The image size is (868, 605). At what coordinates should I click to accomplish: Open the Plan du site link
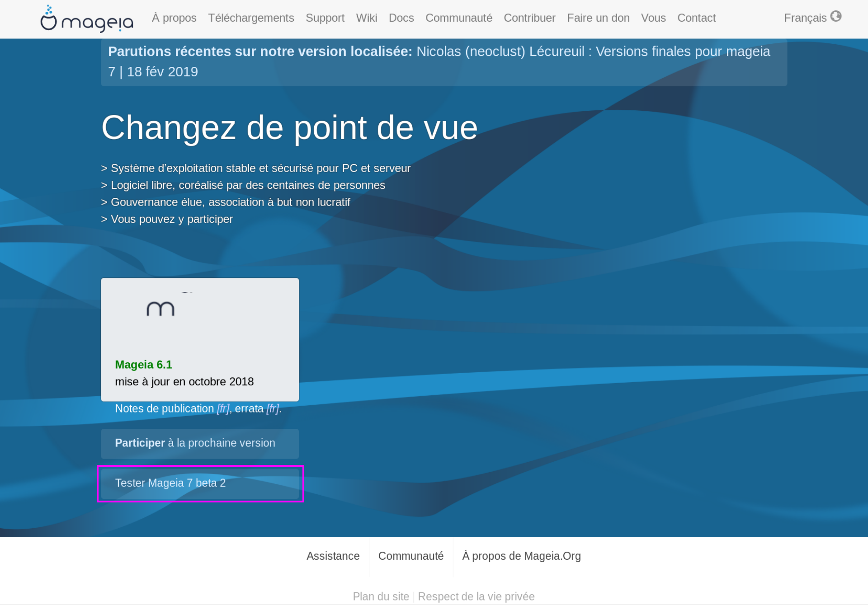[x=381, y=596]
